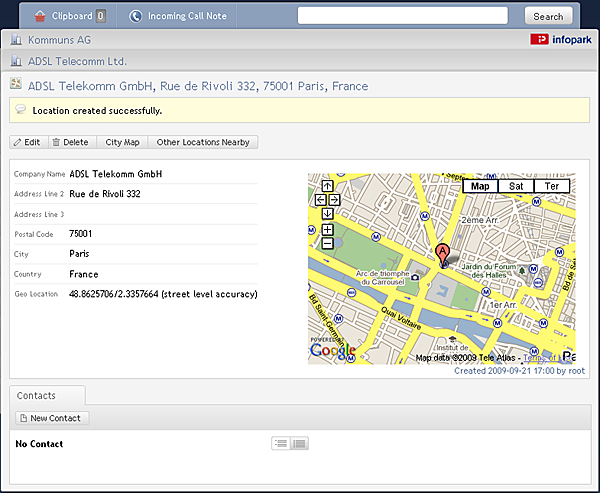The height and width of the screenshot is (493, 600).
Task: Open the Kommuns AG link
Action: (59, 40)
